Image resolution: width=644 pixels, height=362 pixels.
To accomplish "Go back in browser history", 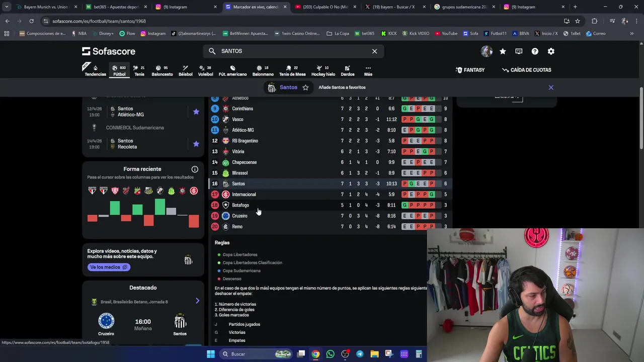I will click(7, 21).
